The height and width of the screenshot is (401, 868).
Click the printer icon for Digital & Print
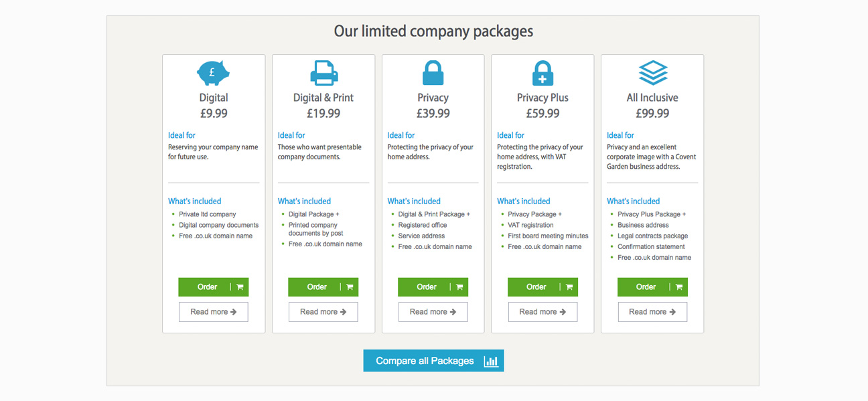click(323, 73)
